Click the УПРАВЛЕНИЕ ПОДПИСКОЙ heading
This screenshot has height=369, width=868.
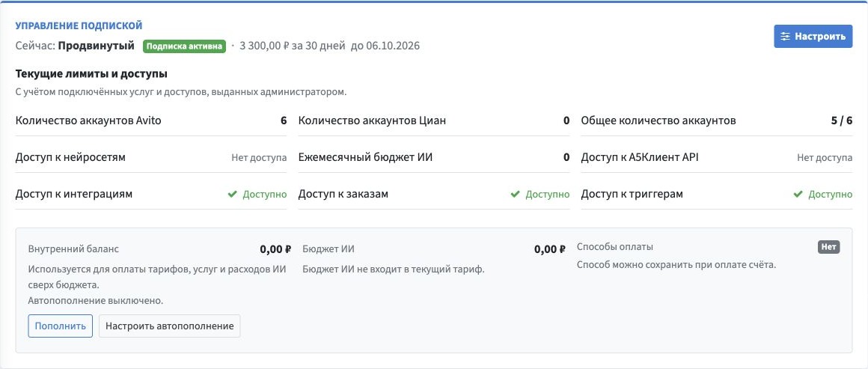(79, 25)
